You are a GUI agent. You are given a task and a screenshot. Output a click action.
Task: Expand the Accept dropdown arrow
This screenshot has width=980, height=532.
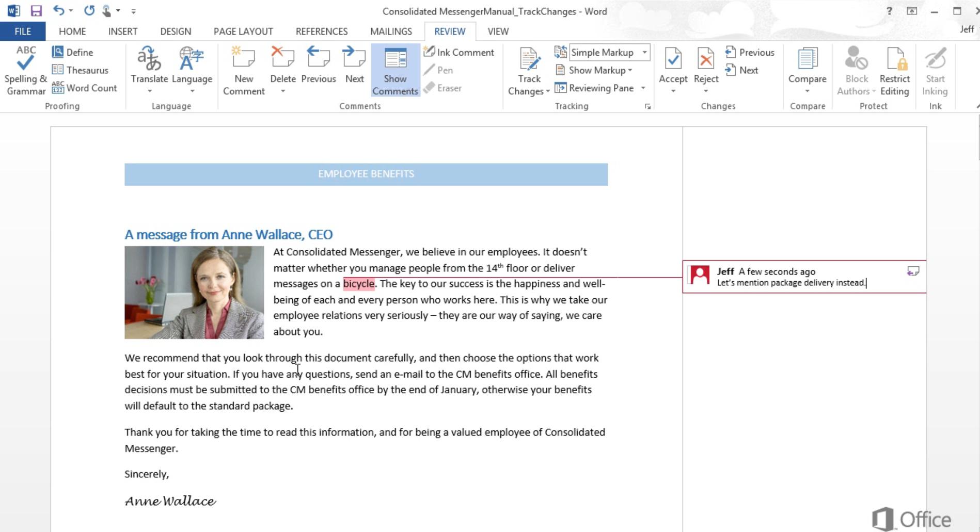coord(673,91)
